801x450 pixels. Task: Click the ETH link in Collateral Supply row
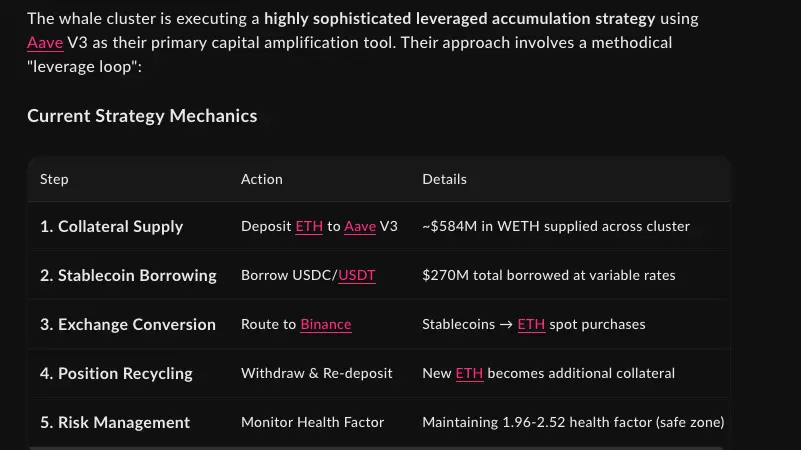(309, 226)
